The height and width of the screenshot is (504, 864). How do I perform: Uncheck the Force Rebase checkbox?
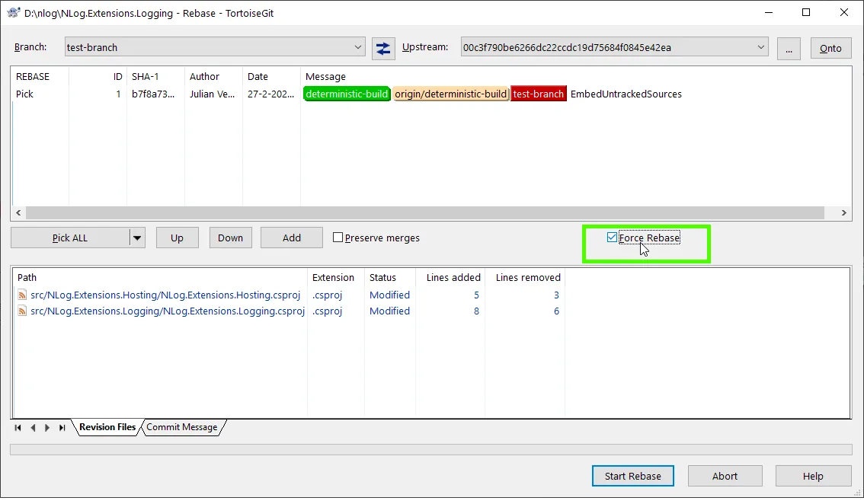[612, 238]
